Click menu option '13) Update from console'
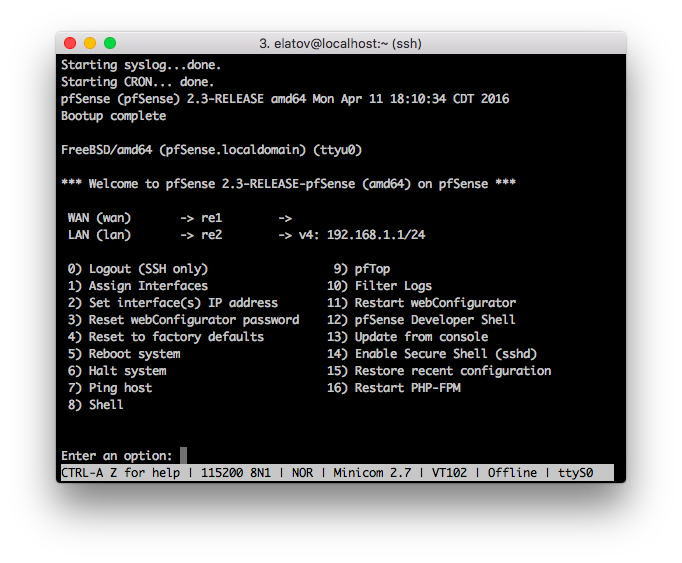This screenshot has height=563, width=682. pos(408,337)
